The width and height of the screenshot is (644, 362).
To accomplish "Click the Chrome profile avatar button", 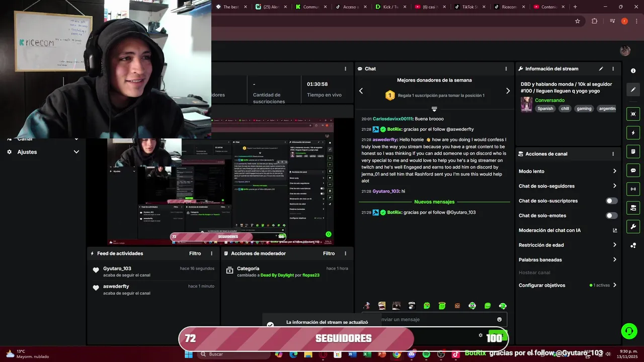I will tap(624, 21).
